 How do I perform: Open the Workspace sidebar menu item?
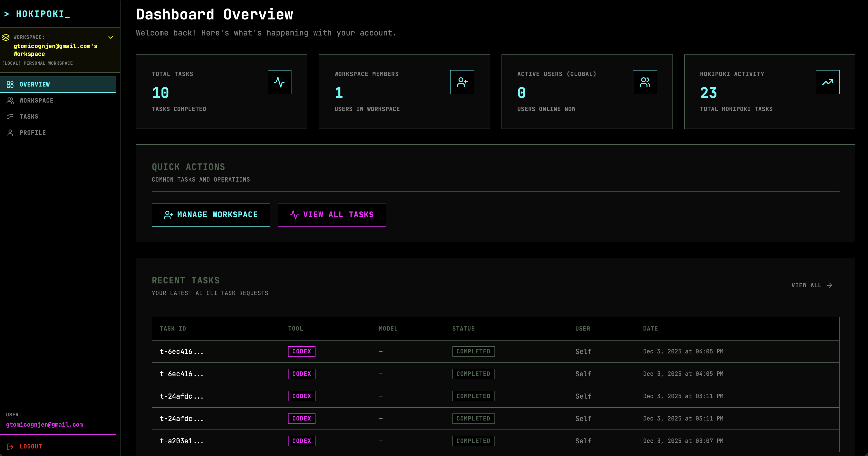36,100
